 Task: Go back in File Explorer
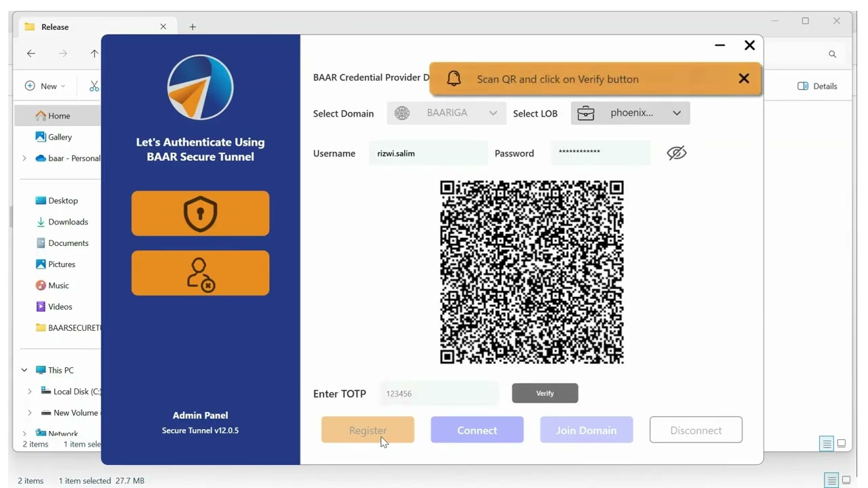(31, 54)
